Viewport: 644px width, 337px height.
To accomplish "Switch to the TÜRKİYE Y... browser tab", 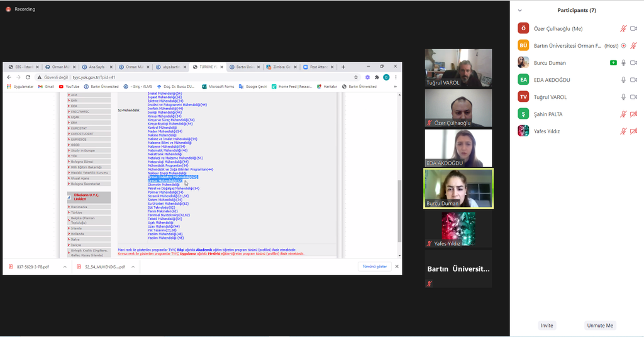I will (206, 67).
